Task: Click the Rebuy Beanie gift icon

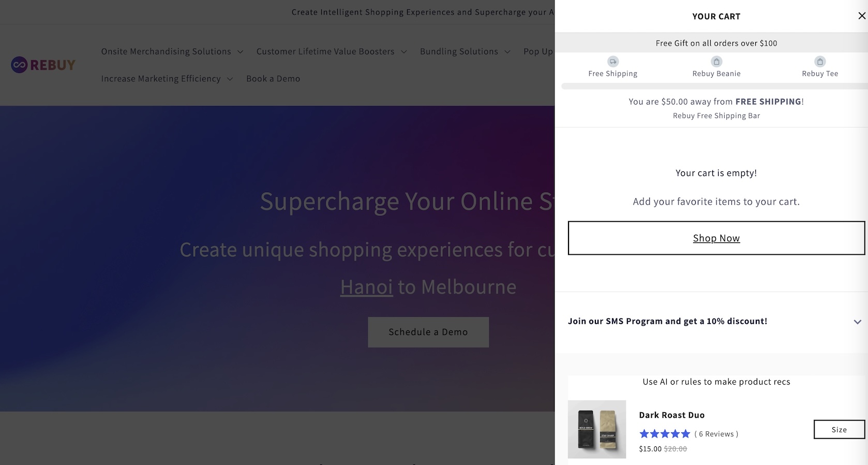Action: point(716,62)
